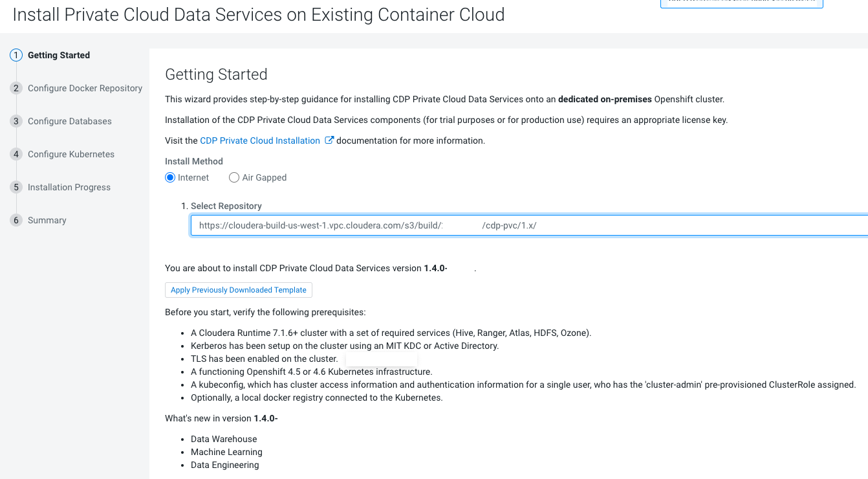The image size is (868, 479).
Task: Click the step 4 number circle
Action: click(16, 155)
